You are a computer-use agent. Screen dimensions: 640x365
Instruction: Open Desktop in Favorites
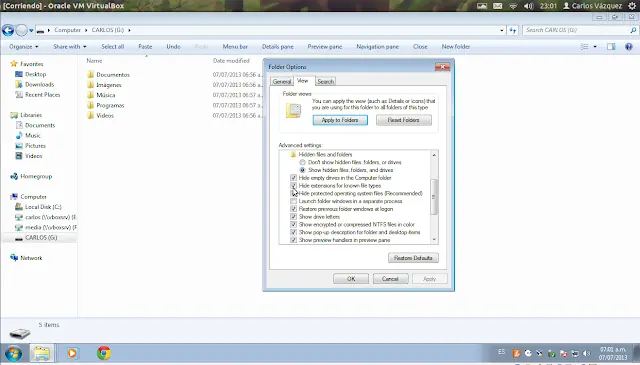pyautogui.click(x=36, y=74)
